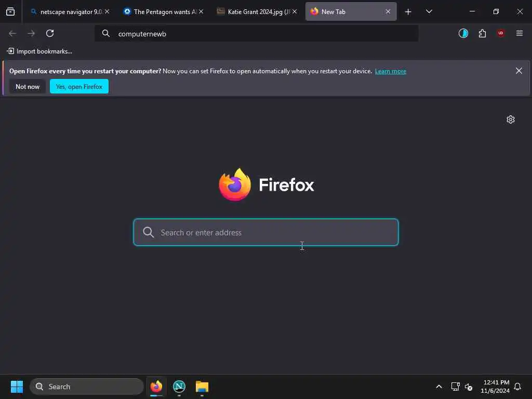532x399 pixels.
Task: Click the address bar search magnifier icon
Action: (106, 33)
